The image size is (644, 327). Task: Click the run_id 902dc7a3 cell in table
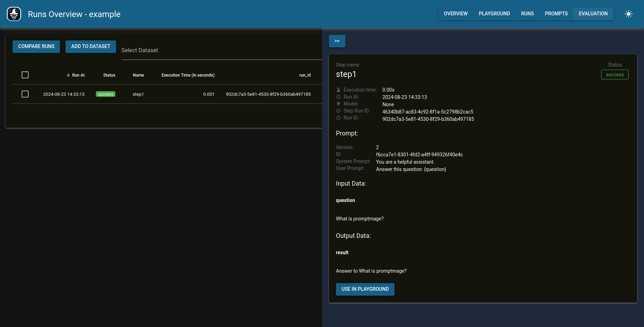268,94
